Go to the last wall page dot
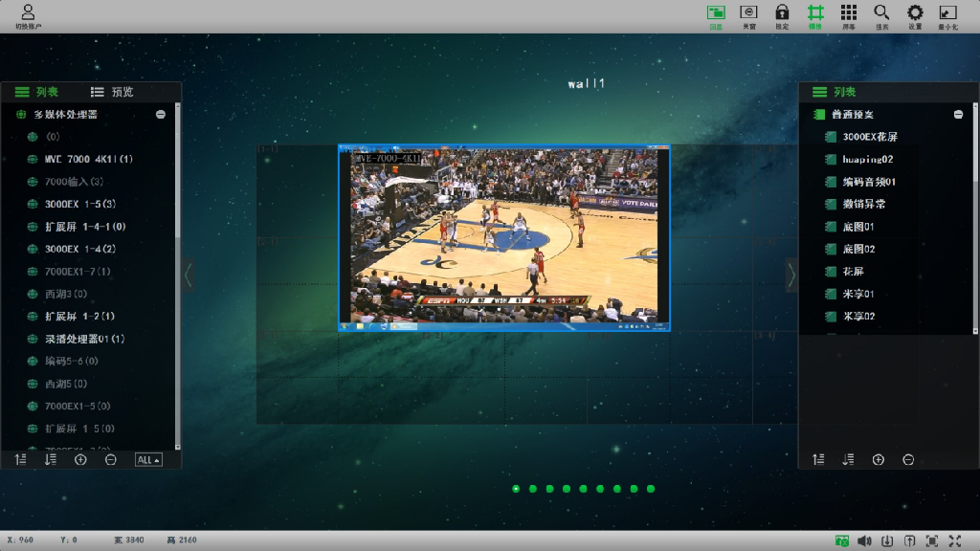 point(651,489)
